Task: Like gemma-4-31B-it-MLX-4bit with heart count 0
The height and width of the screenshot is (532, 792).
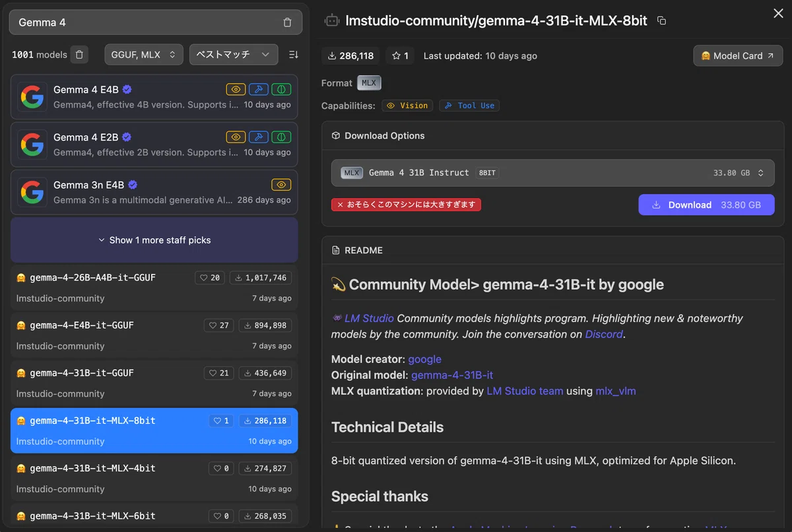Action: click(221, 468)
